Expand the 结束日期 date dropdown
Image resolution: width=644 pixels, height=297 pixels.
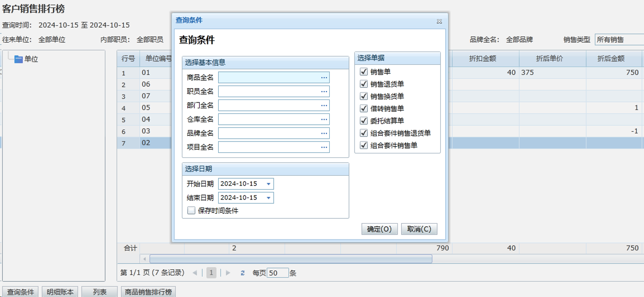tap(268, 198)
